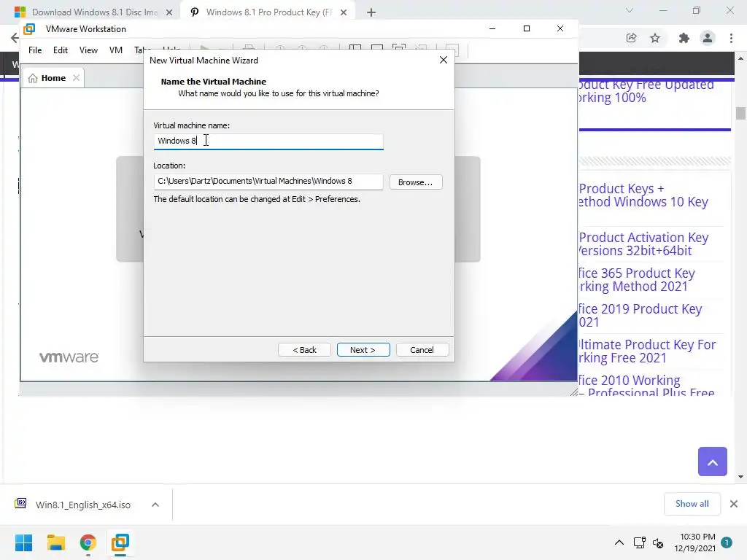This screenshot has height=560, width=747.
Task: Open the Windows 10 Key article link
Action: click(x=643, y=195)
